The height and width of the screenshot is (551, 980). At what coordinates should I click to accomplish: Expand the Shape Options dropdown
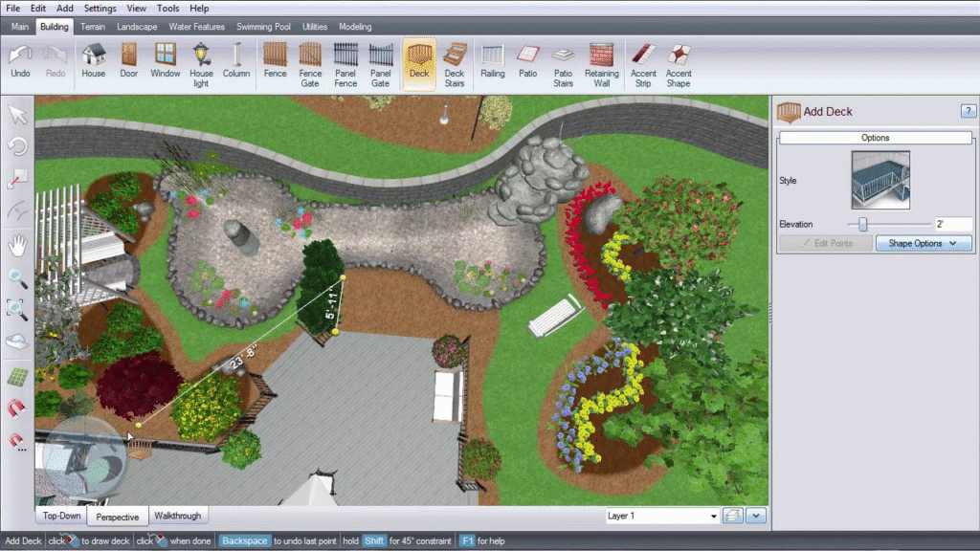924,244
